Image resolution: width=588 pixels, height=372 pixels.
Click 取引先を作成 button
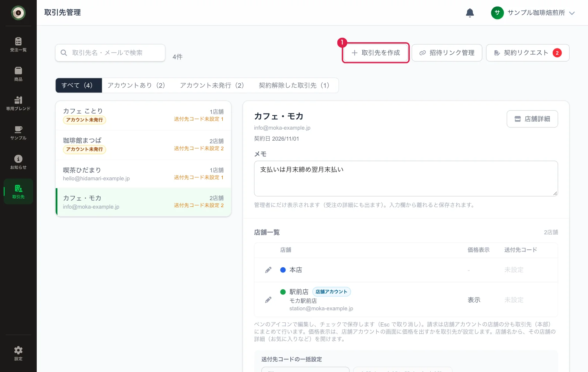click(x=376, y=53)
